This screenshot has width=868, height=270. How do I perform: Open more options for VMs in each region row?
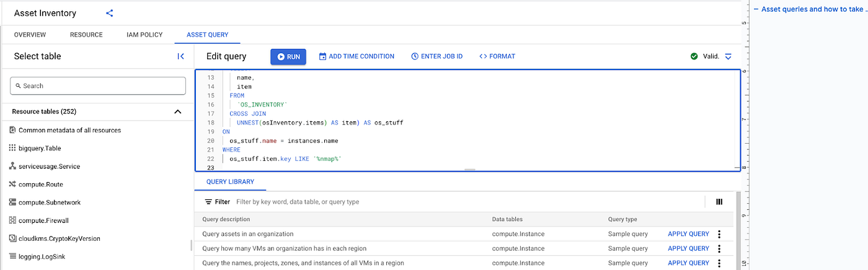719,248
